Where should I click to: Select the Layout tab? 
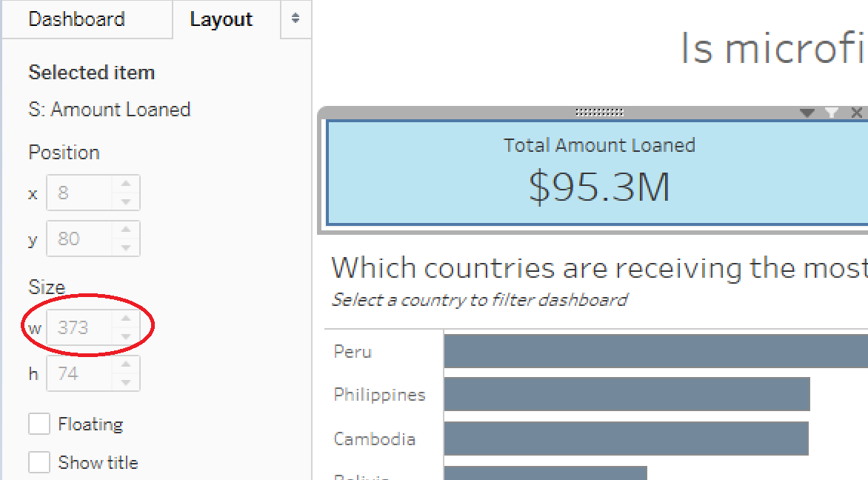tap(221, 19)
